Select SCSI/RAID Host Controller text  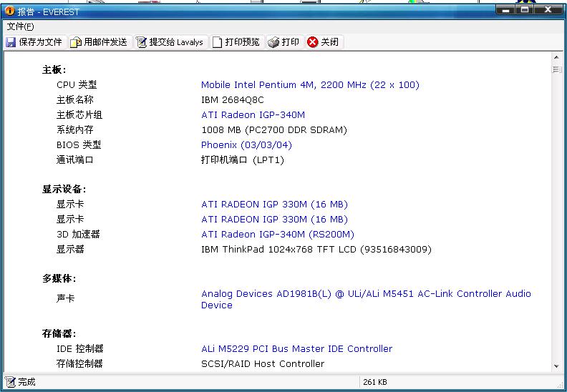tap(263, 364)
